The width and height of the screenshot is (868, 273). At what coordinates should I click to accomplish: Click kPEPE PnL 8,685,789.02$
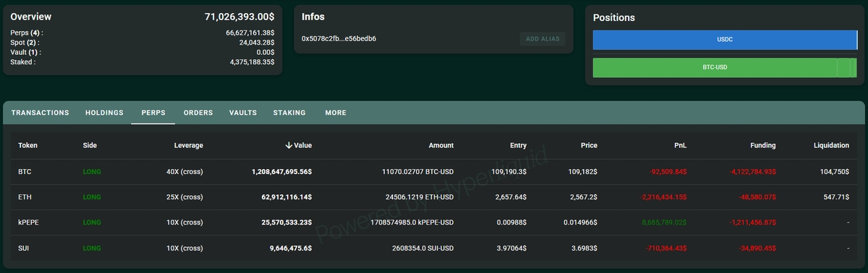click(x=664, y=222)
